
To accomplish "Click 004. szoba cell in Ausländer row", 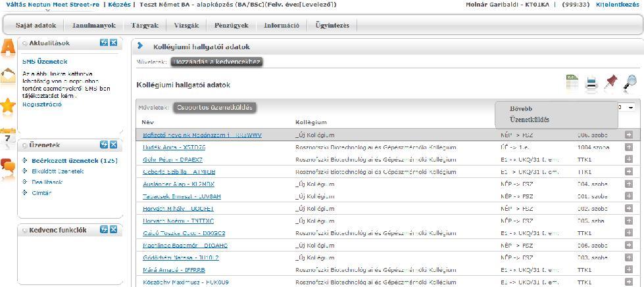I will 592,184.
